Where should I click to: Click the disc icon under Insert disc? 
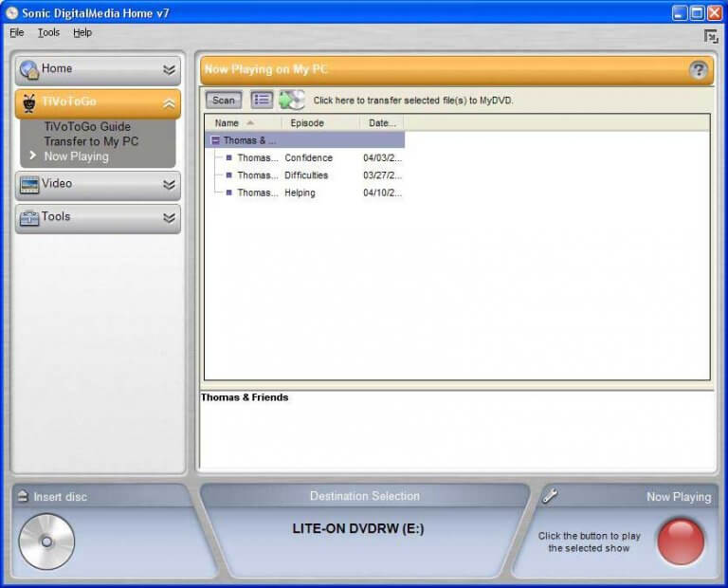coord(45,542)
